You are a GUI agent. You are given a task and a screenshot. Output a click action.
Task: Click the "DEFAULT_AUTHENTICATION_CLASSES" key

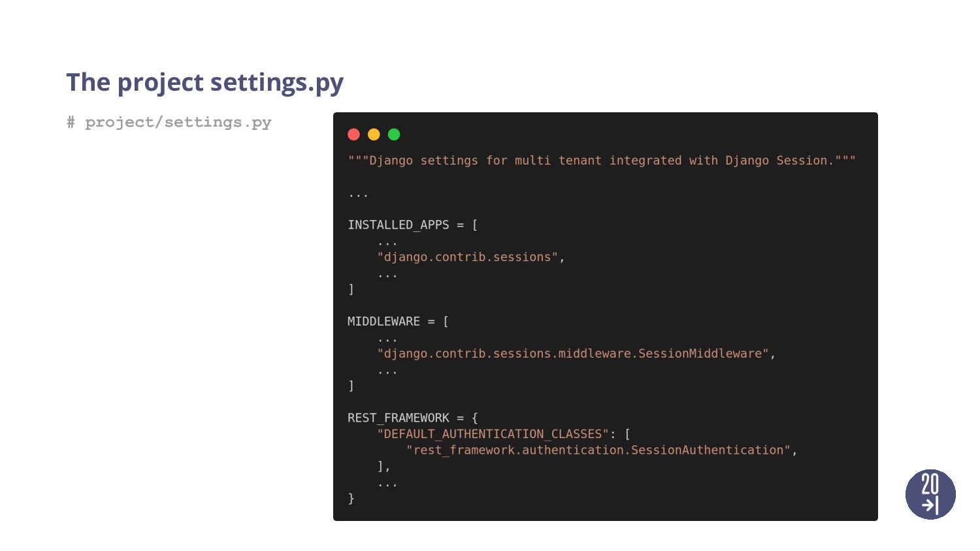pos(493,434)
